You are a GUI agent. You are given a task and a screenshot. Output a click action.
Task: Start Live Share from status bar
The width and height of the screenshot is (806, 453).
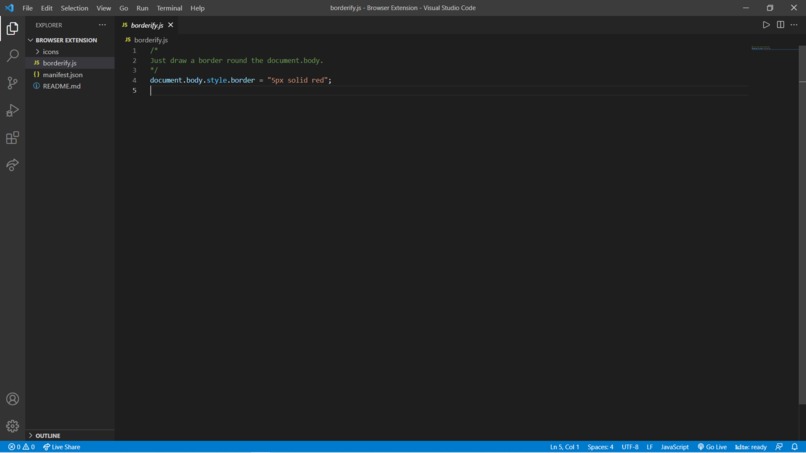(x=61, y=447)
